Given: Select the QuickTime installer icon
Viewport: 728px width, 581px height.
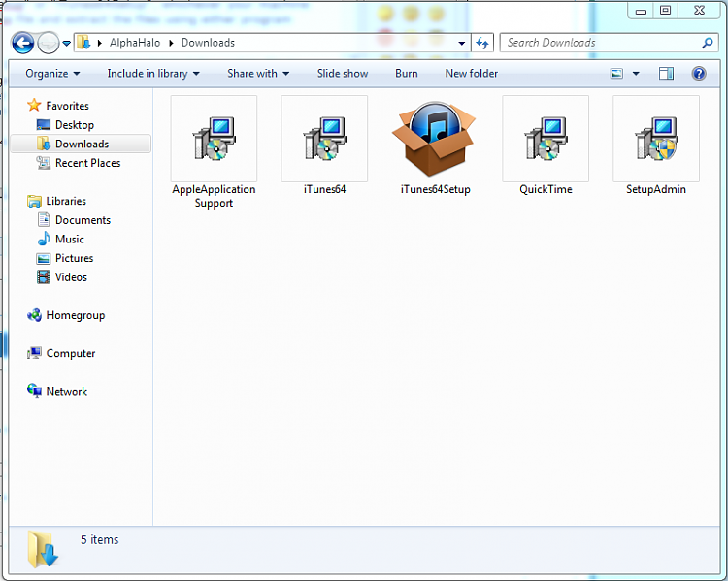Looking at the screenshot, I should tap(546, 139).
